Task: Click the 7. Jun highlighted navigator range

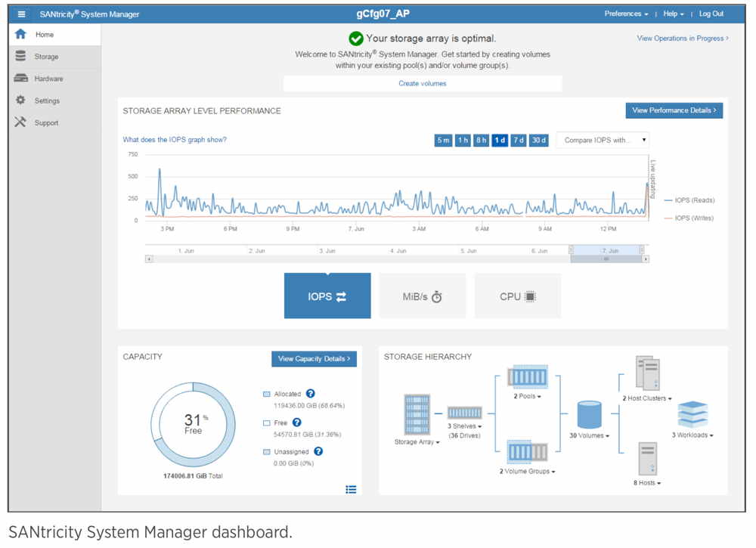Action: [607, 250]
